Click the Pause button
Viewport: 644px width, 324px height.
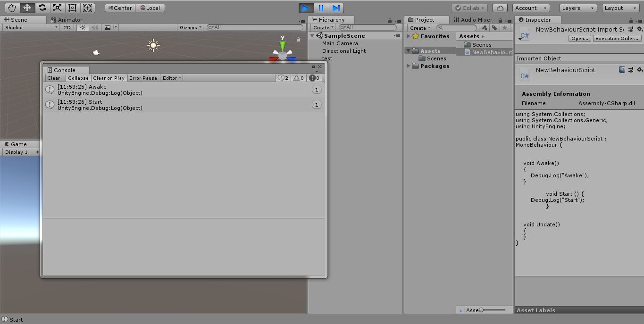pyautogui.click(x=321, y=8)
